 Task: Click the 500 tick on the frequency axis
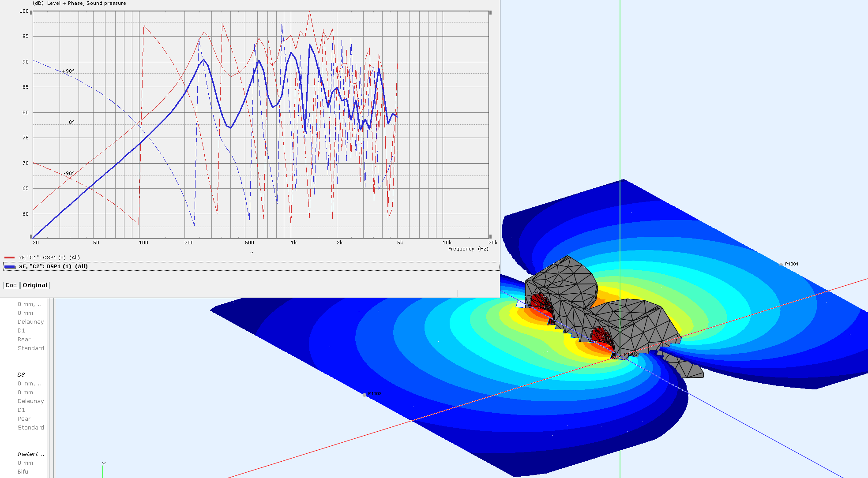249,243
